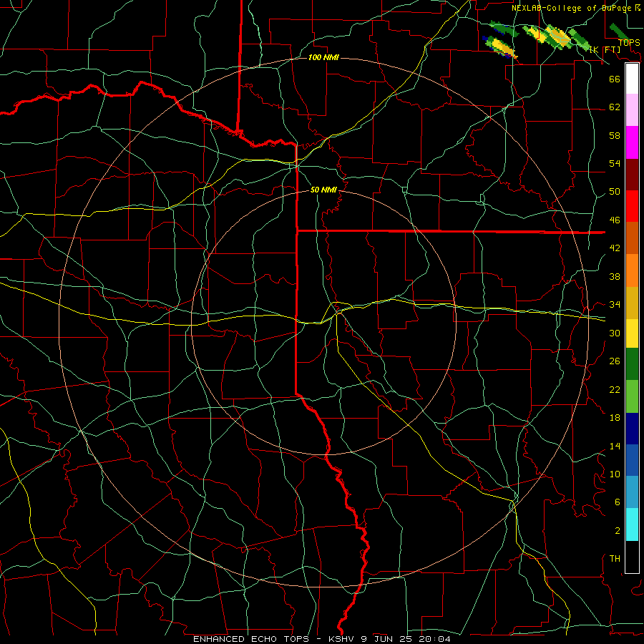Click the black TH threshold swatch
Viewport: 644px width, 644px height.
(x=632, y=557)
